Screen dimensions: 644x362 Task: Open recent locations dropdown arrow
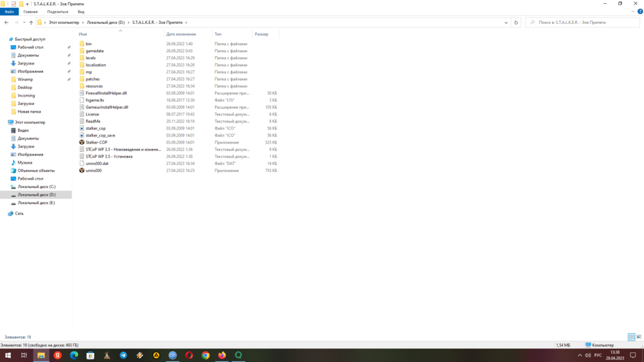coord(24,23)
